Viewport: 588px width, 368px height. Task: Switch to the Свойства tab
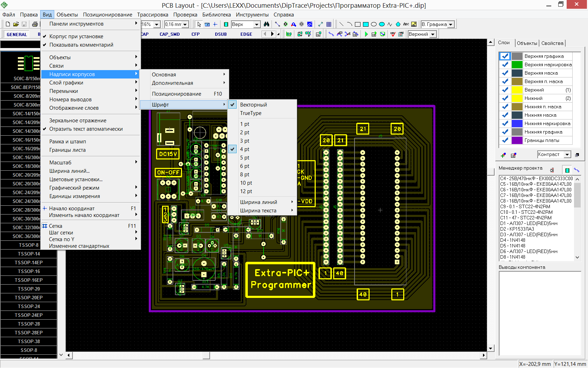click(552, 43)
